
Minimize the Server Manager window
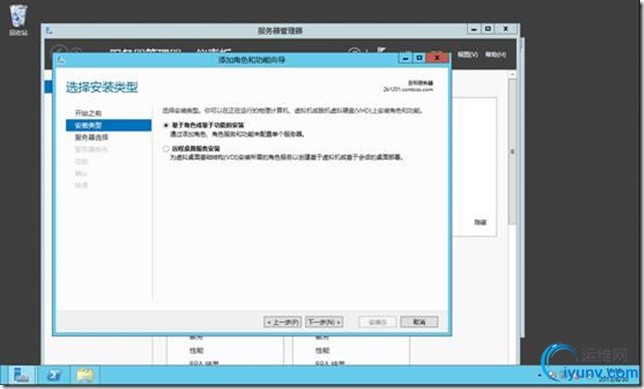pyautogui.click(x=474, y=29)
